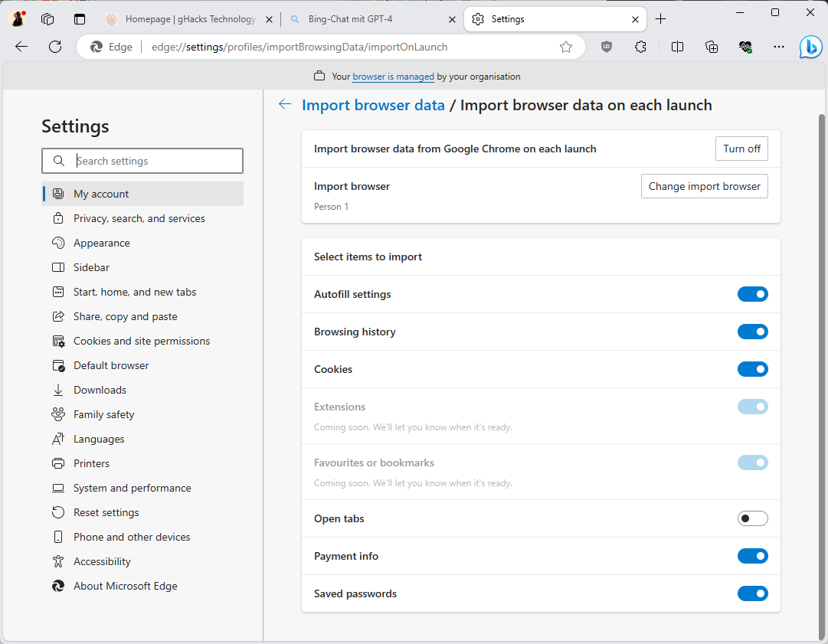This screenshot has width=828, height=644.
Task: Close the Bing-Chat tab
Action: (x=452, y=20)
